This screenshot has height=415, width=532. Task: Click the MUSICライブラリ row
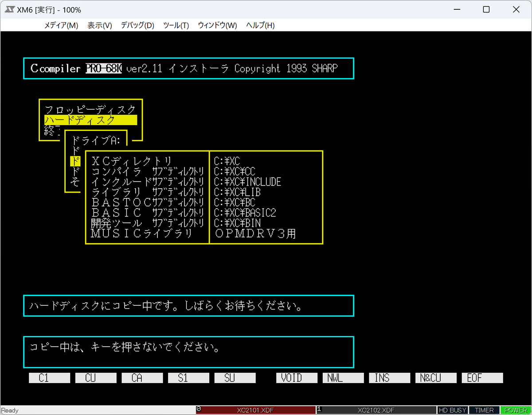pos(142,234)
